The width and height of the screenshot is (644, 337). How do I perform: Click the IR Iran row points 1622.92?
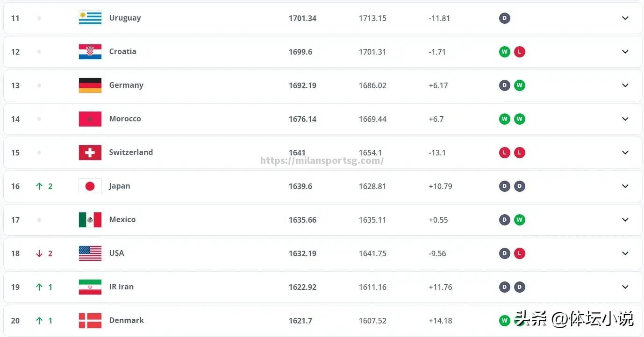pos(302,287)
